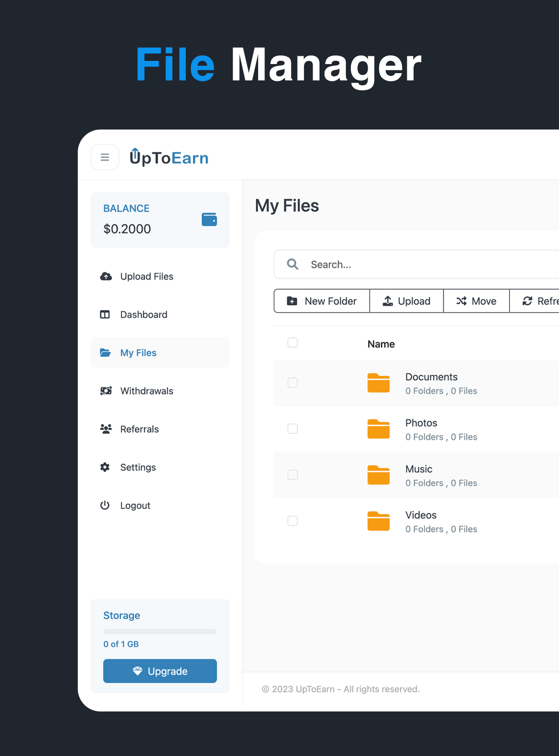Click '0 Folders , 0 Files' under Photos
This screenshot has width=559, height=756.
pyautogui.click(x=441, y=437)
